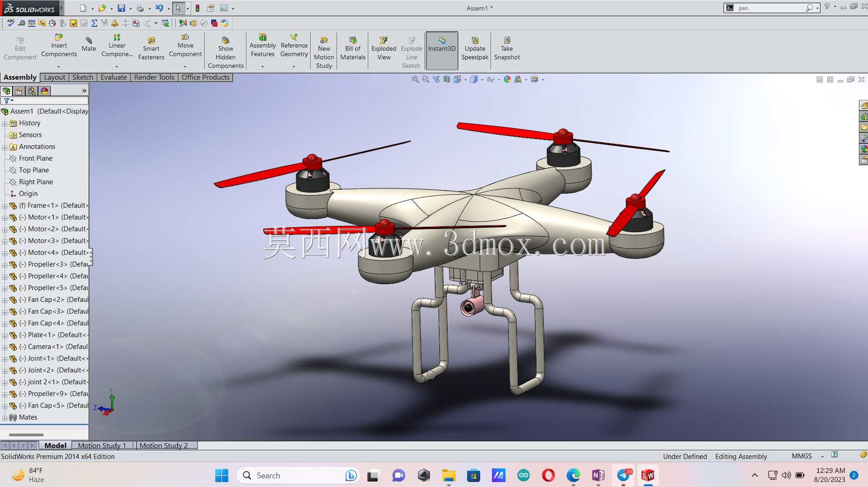Create an Exploded View

(384, 48)
